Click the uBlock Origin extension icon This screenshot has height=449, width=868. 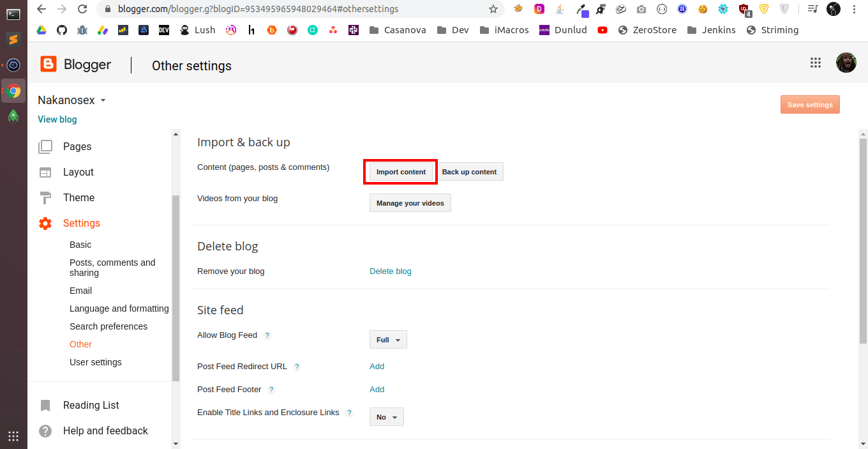click(745, 10)
